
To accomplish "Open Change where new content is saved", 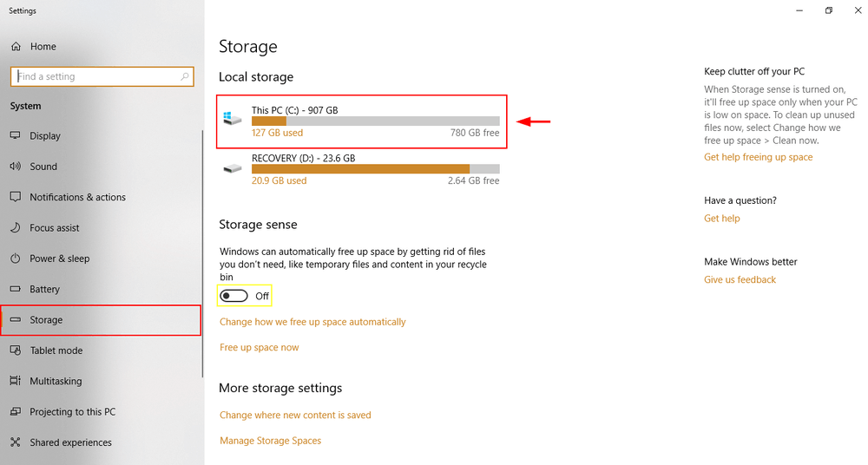I will pyautogui.click(x=295, y=416).
